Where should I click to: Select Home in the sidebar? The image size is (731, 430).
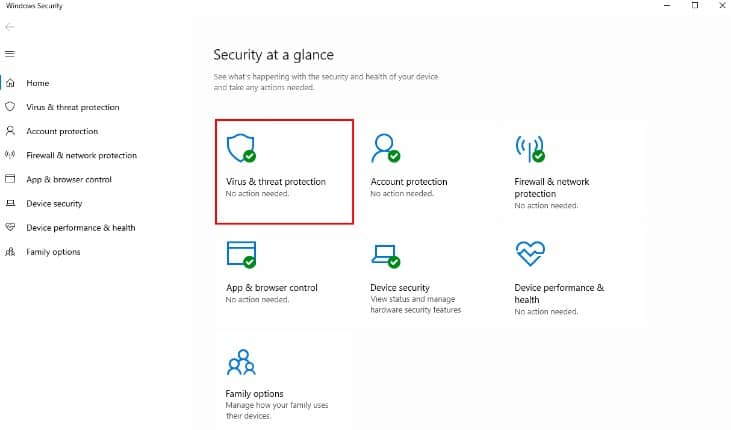pos(38,83)
